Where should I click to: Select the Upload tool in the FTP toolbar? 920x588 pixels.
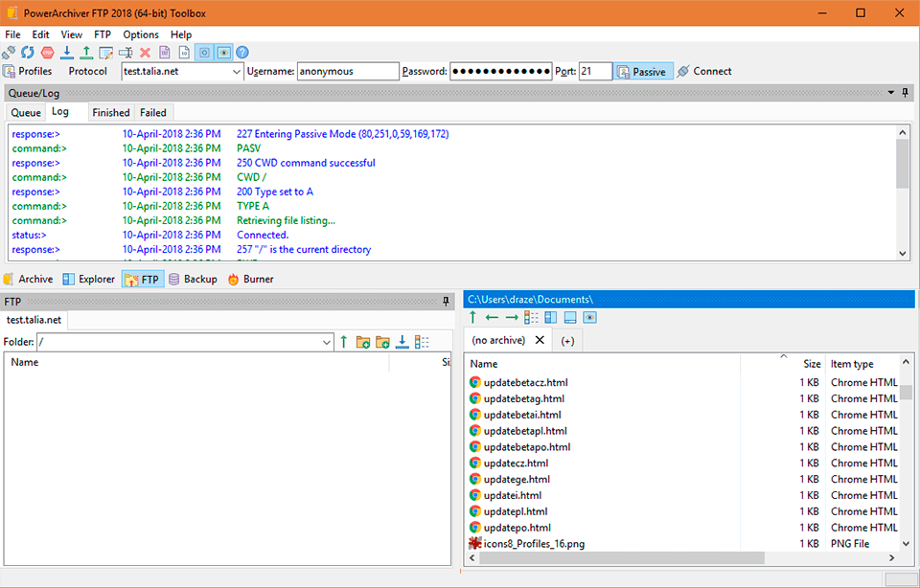pyautogui.click(x=85, y=53)
